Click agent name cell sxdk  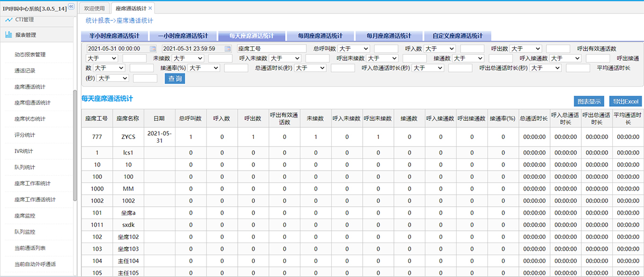(128, 225)
